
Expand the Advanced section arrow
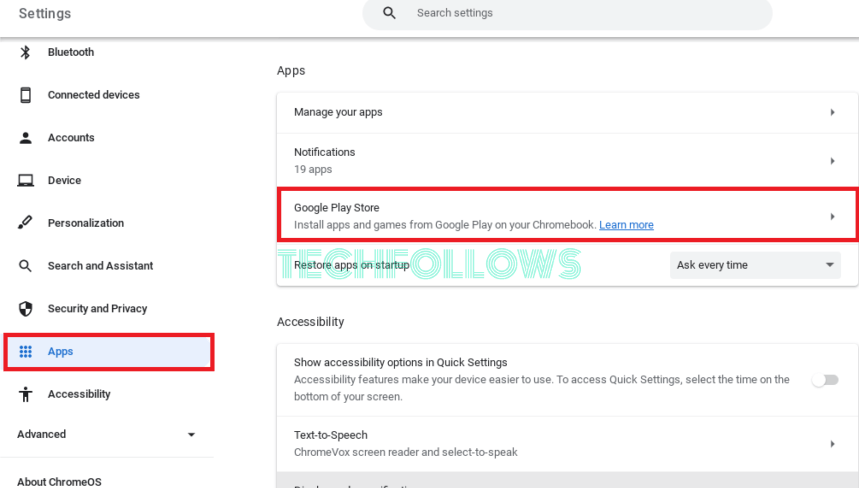[191, 434]
